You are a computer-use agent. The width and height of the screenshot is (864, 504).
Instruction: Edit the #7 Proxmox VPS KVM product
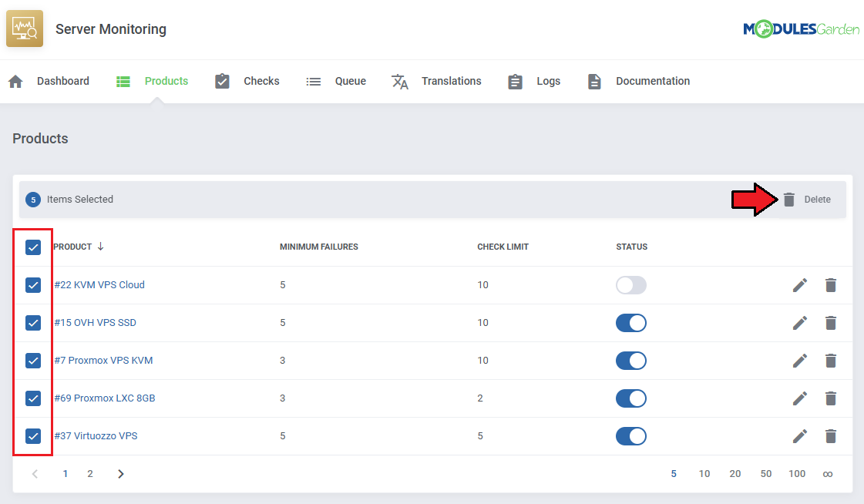point(800,361)
